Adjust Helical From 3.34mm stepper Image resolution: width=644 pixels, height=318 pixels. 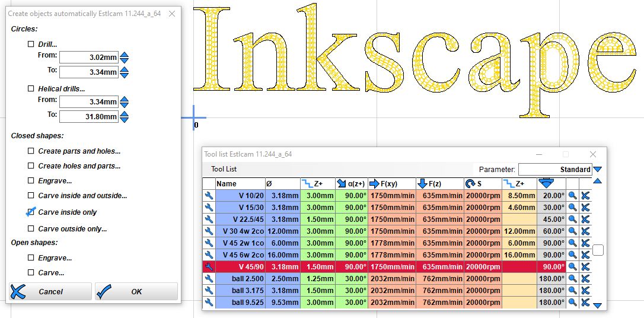coord(125,102)
